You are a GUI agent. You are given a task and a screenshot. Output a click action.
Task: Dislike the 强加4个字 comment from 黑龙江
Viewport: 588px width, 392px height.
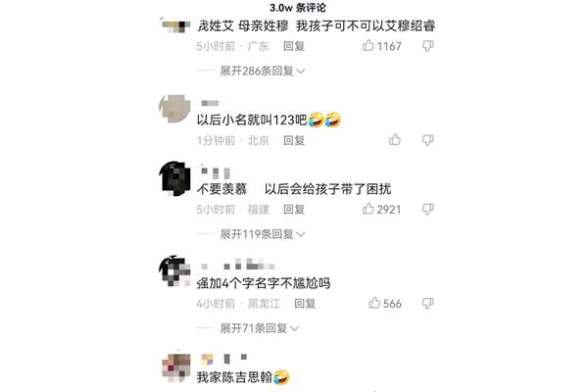coord(428,303)
